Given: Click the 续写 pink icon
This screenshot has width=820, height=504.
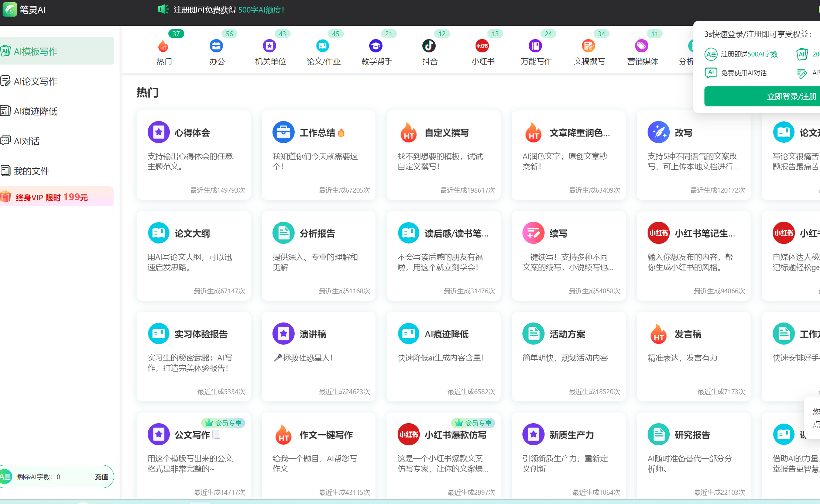Looking at the screenshot, I should point(533,233).
